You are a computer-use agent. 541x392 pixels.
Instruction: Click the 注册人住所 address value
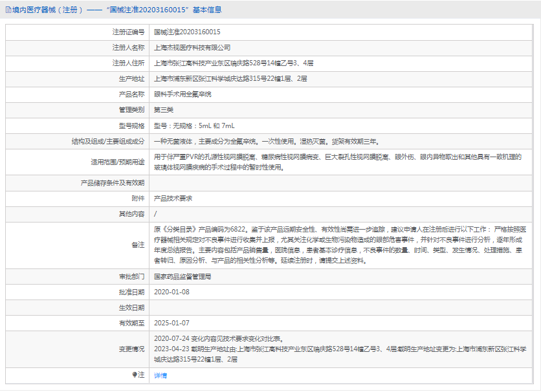click(x=234, y=63)
